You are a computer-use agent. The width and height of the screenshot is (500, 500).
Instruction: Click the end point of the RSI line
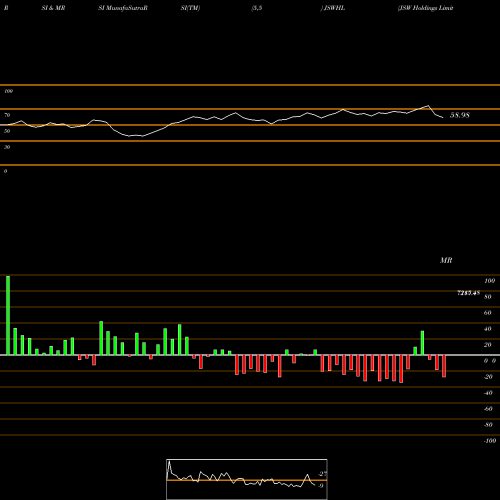[443, 117]
